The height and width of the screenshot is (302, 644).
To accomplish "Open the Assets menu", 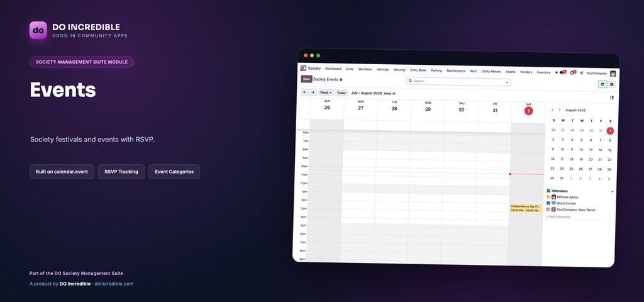I will pos(510,72).
